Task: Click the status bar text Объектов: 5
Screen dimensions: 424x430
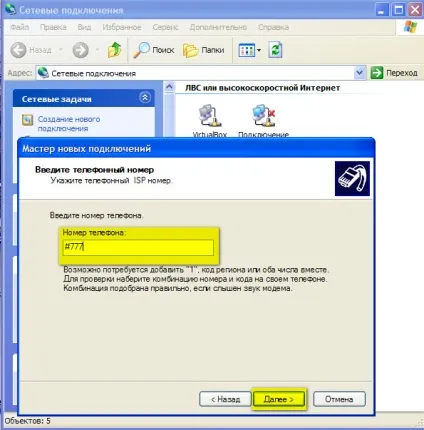Action: (27, 421)
